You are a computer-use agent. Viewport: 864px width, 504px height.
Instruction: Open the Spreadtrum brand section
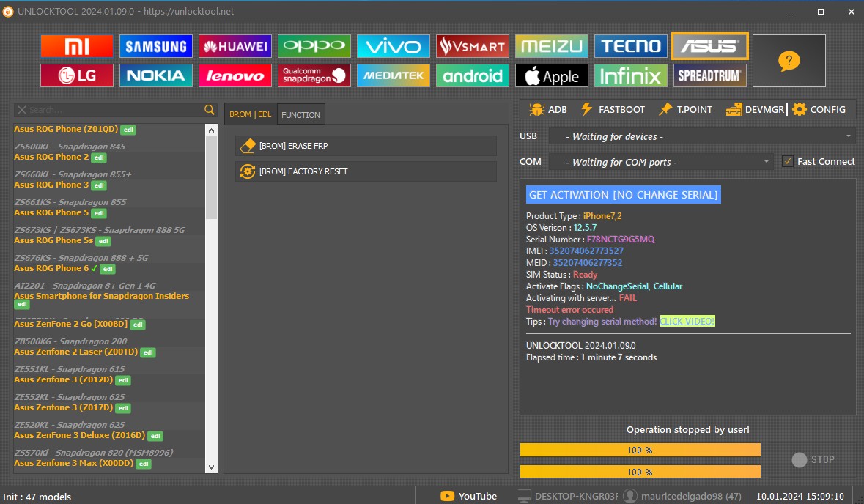pos(709,75)
